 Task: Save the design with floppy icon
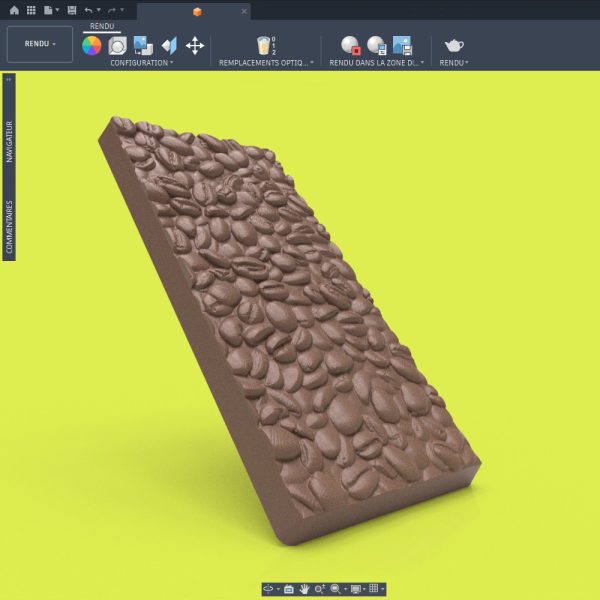(72, 10)
